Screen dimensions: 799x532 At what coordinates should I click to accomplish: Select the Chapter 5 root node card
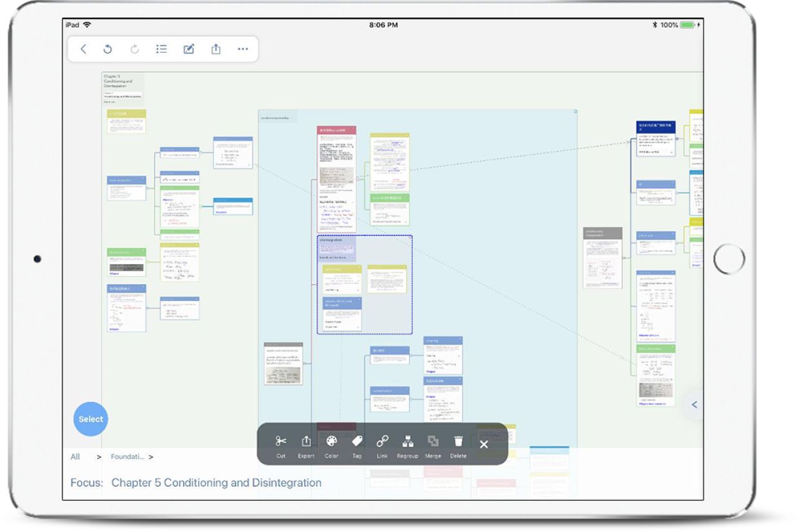coord(123,88)
